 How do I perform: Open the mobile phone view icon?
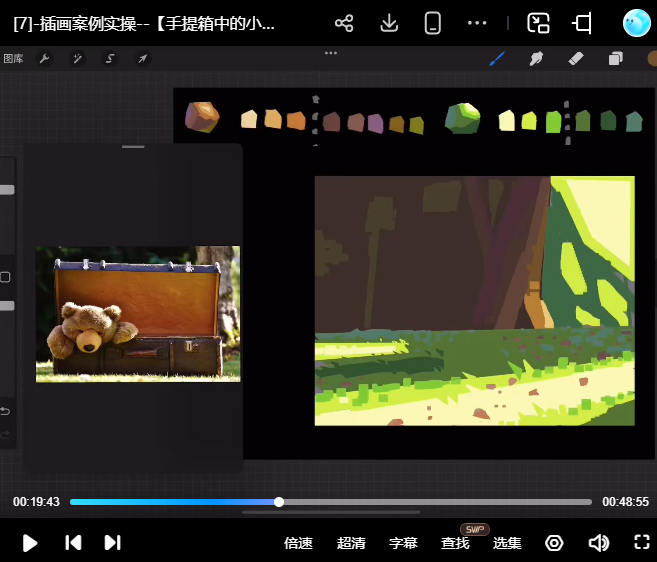[433, 23]
